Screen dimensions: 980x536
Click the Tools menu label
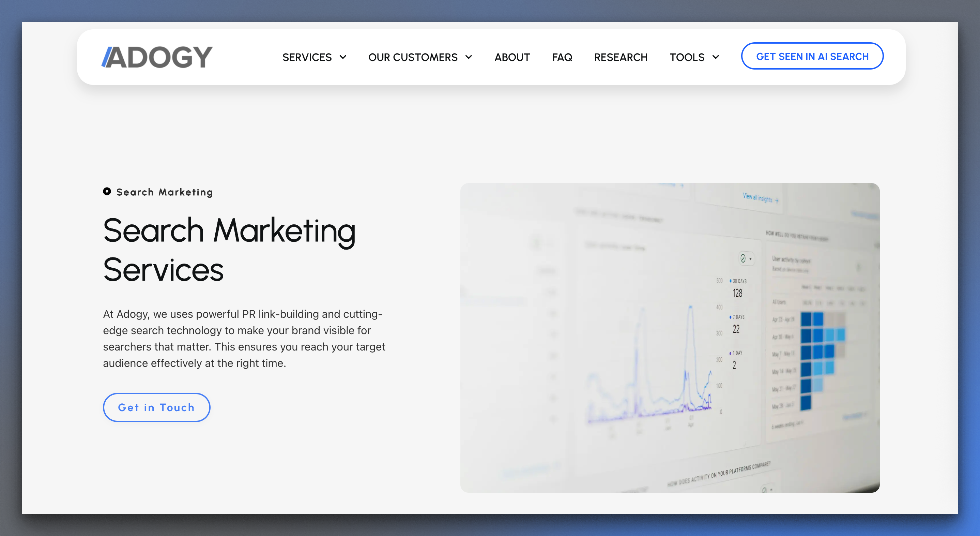pos(687,57)
